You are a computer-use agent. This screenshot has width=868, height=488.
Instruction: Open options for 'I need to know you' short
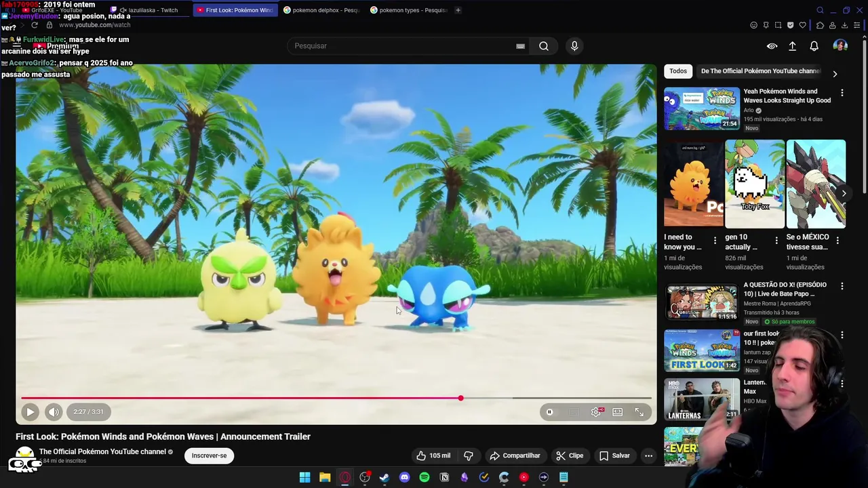(715, 241)
